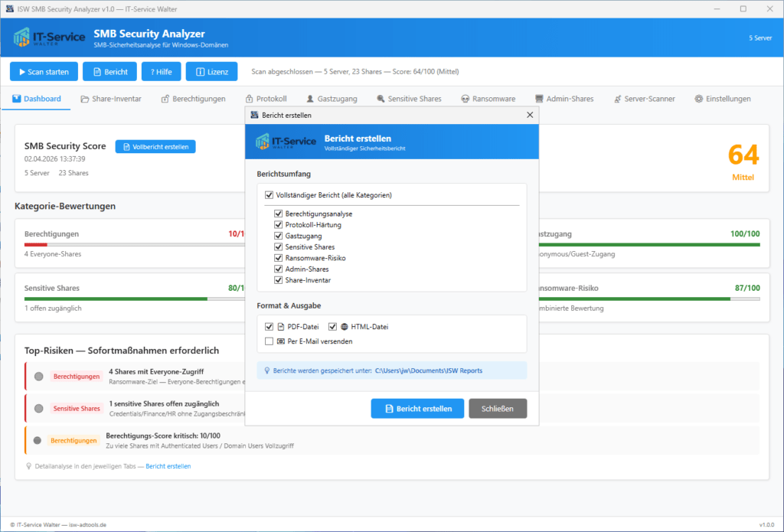Click the IT-Service Walter logo
This screenshot has width=784, height=532.
[x=44, y=37]
